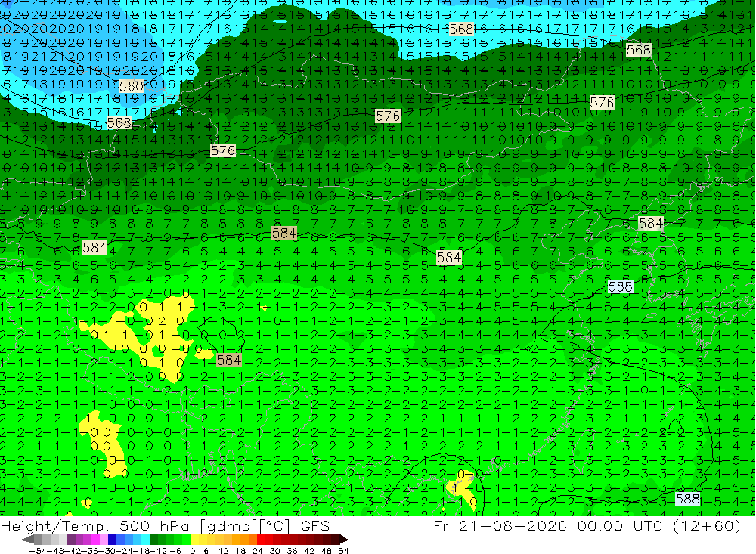Click the 568 label above the 560 label
This screenshot has width=756, height=554.
tap(119, 123)
